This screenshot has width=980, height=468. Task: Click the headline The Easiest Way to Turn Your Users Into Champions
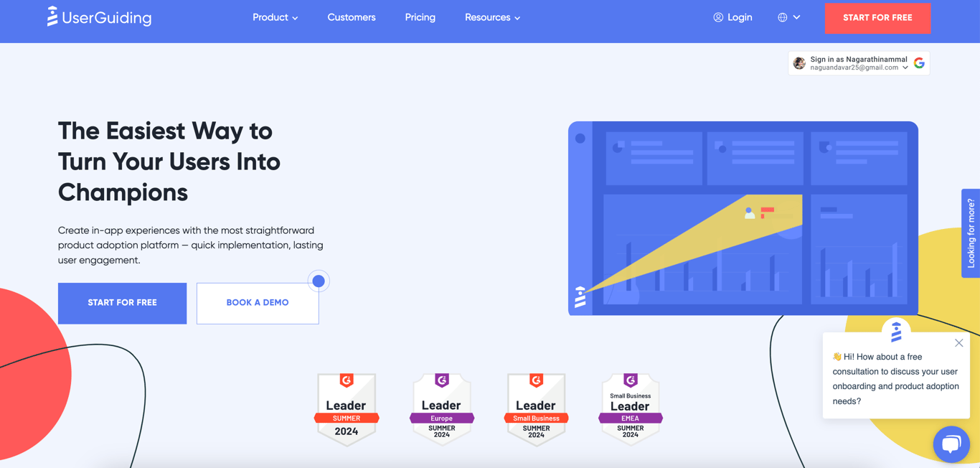click(x=169, y=162)
